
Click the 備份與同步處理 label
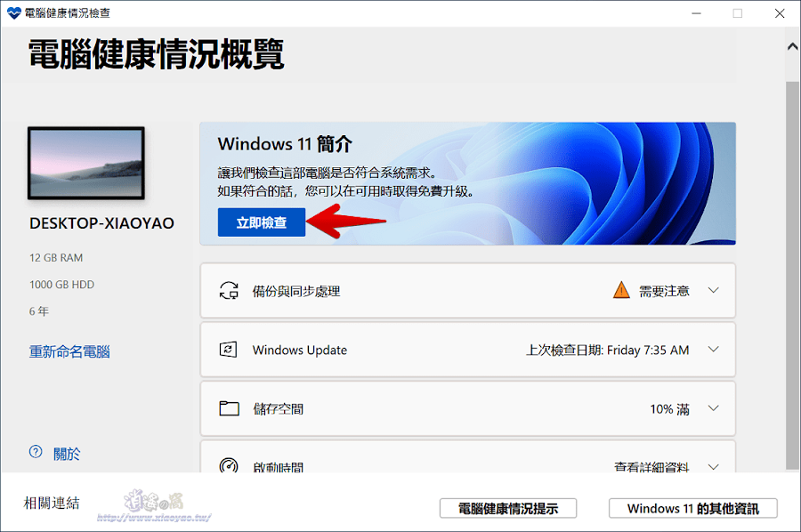[x=296, y=291]
